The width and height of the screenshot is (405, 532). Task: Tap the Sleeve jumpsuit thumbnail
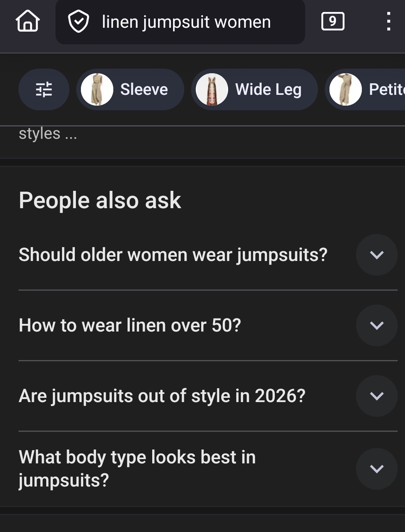97,89
